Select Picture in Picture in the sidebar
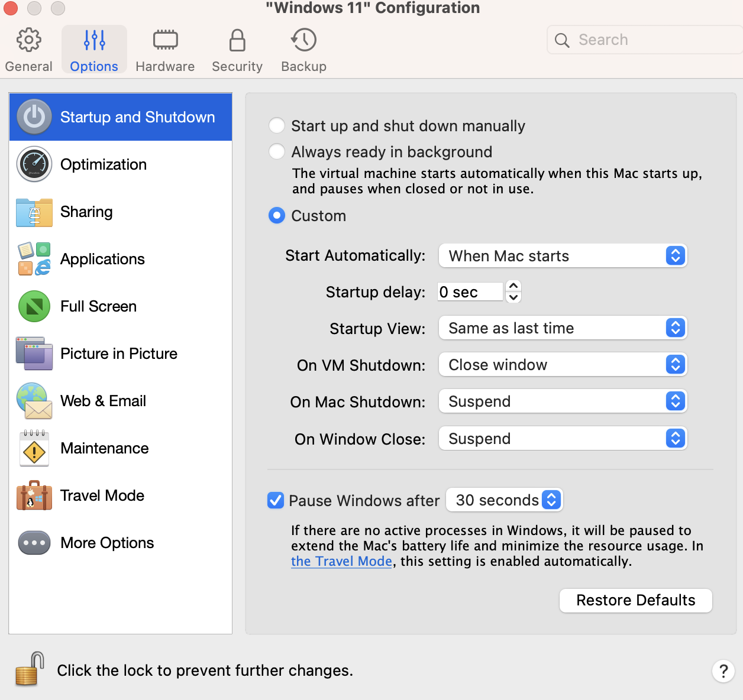743x700 pixels. click(x=121, y=354)
